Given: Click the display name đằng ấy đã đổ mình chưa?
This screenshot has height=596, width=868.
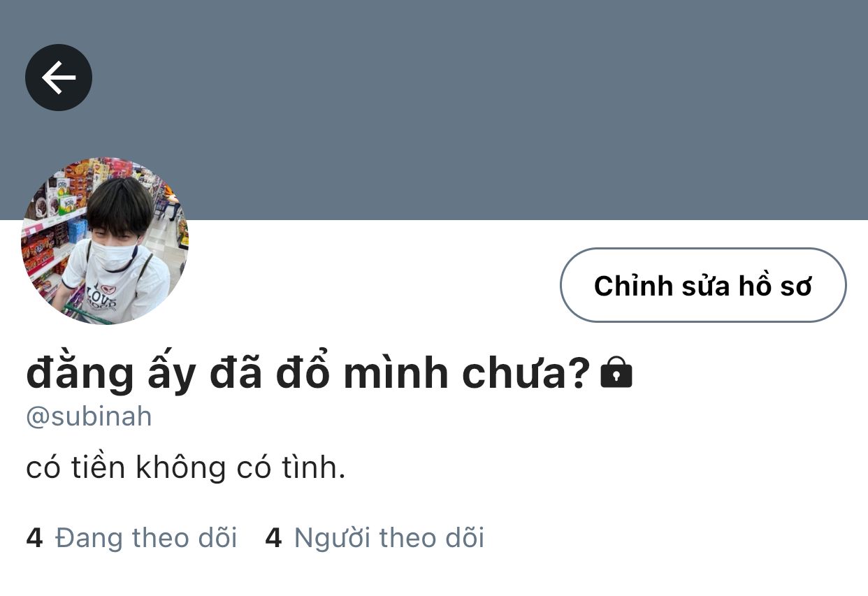Looking at the screenshot, I should tap(308, 374).
